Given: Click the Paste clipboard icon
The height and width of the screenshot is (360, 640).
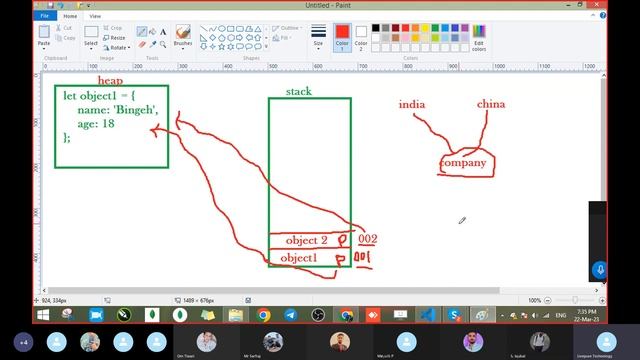Looking at the screenshot, I should tap(44, 31).
